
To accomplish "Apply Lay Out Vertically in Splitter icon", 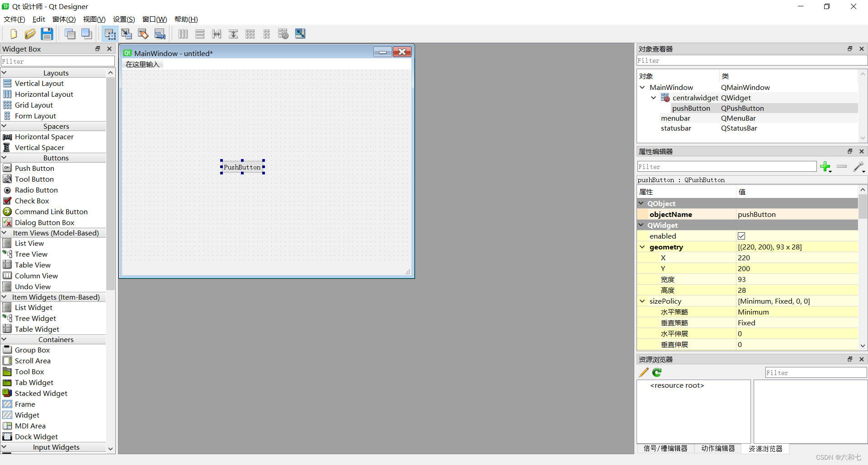I will point(233,34).
